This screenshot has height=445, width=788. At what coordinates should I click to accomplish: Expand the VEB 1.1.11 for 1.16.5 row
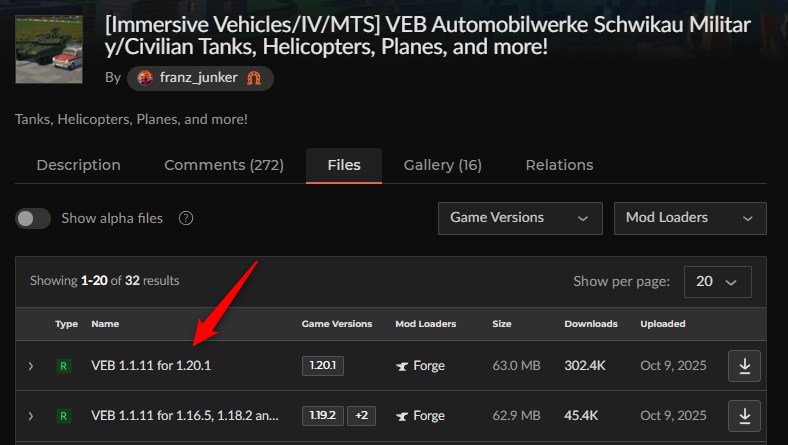31,416
